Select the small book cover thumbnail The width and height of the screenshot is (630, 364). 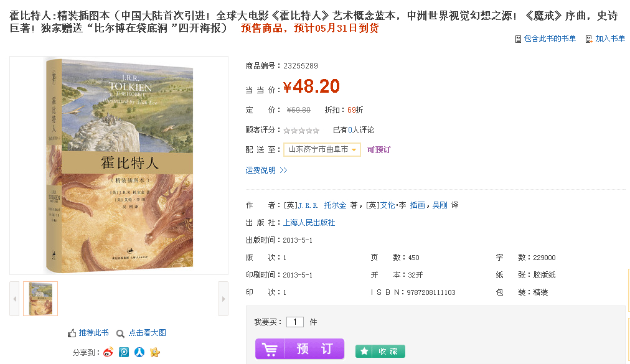tap(40, 299)
